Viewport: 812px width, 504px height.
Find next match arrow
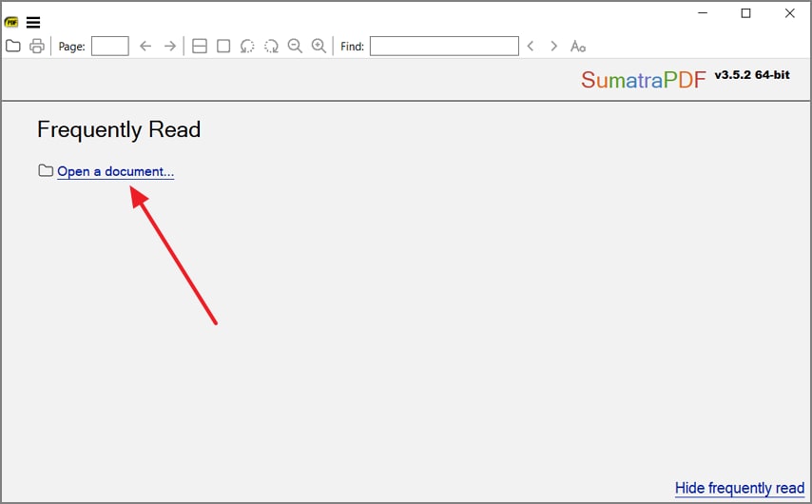tap(553, 46)
